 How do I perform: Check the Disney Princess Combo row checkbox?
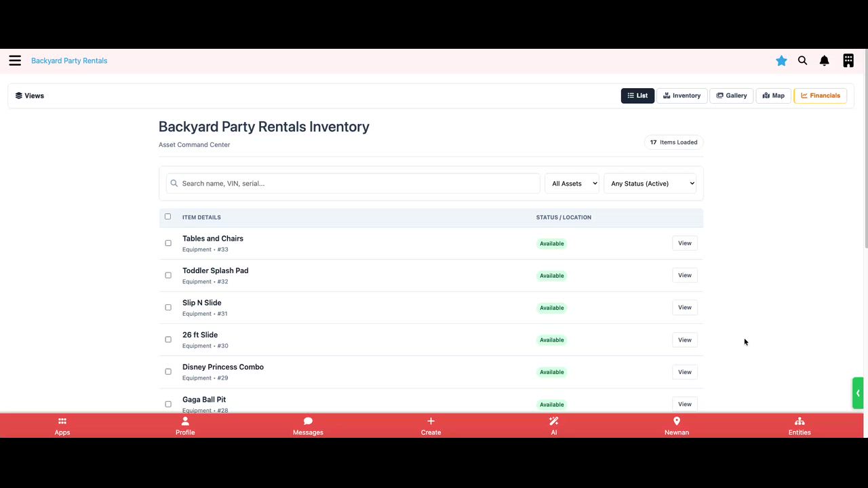tap(168, 371)
